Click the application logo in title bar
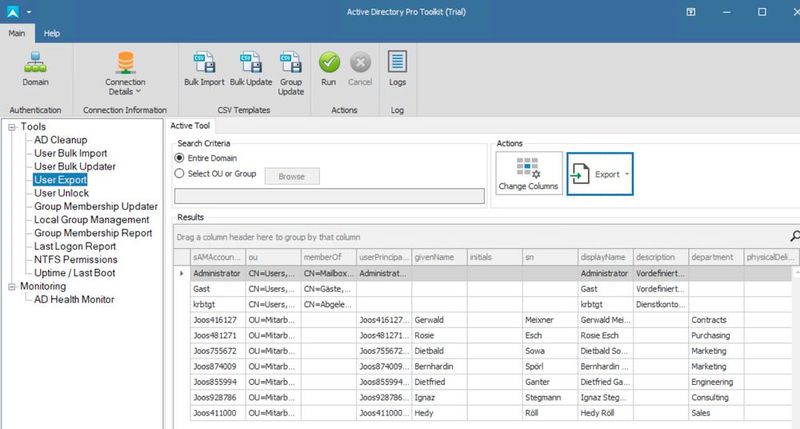 point(12,11)
